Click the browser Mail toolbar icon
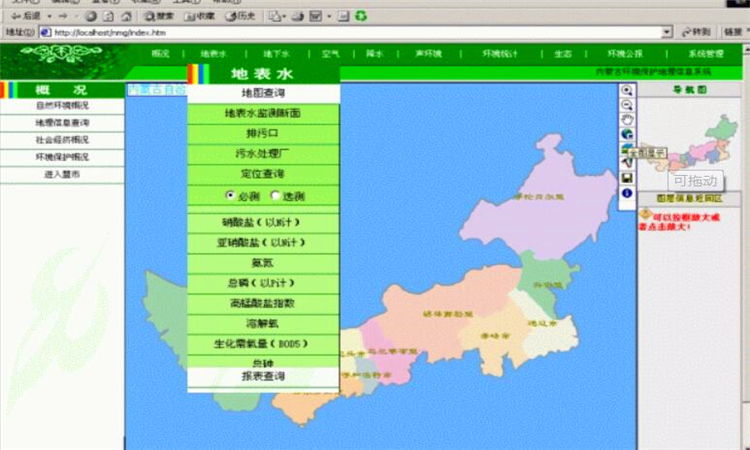750x450 pixels. click(275, 16)
